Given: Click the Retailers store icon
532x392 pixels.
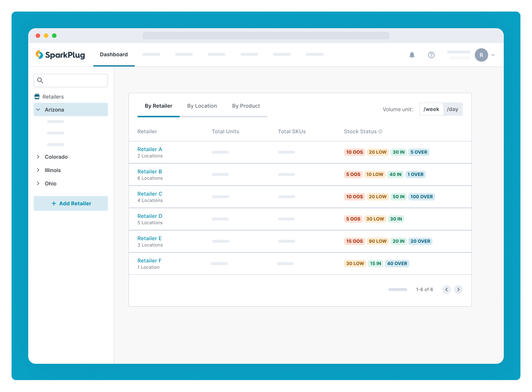Looking at the screenshot, I should click(x=37, y=97).
